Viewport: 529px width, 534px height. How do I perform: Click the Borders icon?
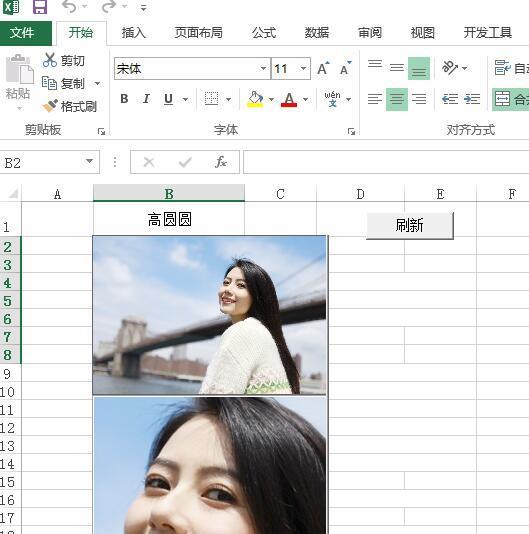coord(211,99)
